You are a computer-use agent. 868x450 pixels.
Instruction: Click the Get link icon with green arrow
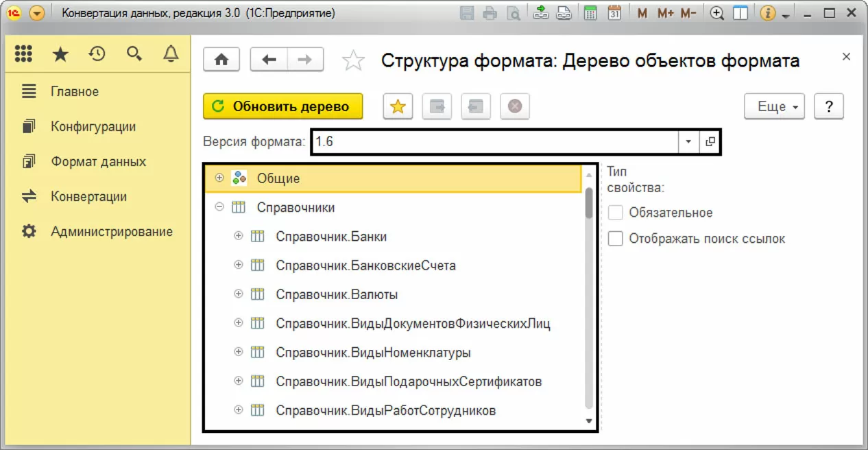pos(541,13)
